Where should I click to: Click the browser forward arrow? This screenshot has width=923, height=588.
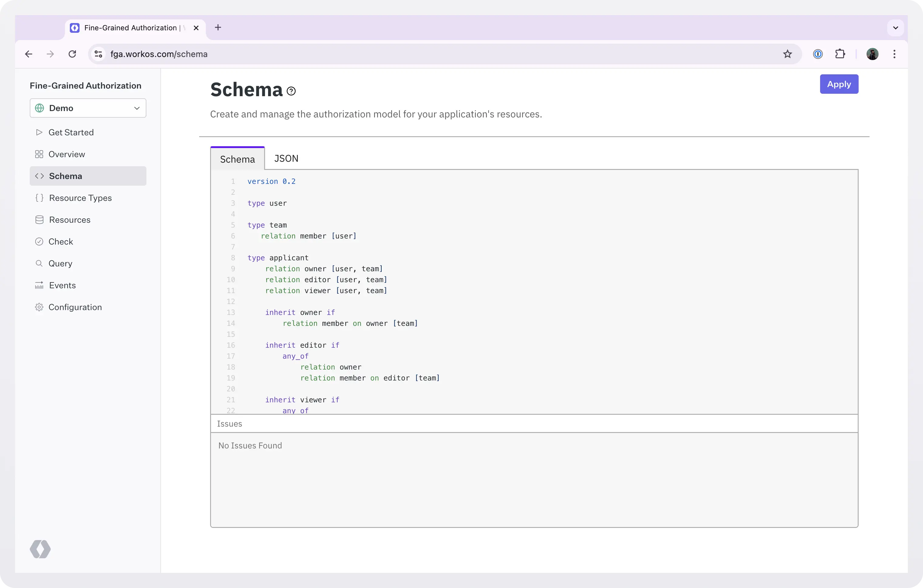point(50,54)
